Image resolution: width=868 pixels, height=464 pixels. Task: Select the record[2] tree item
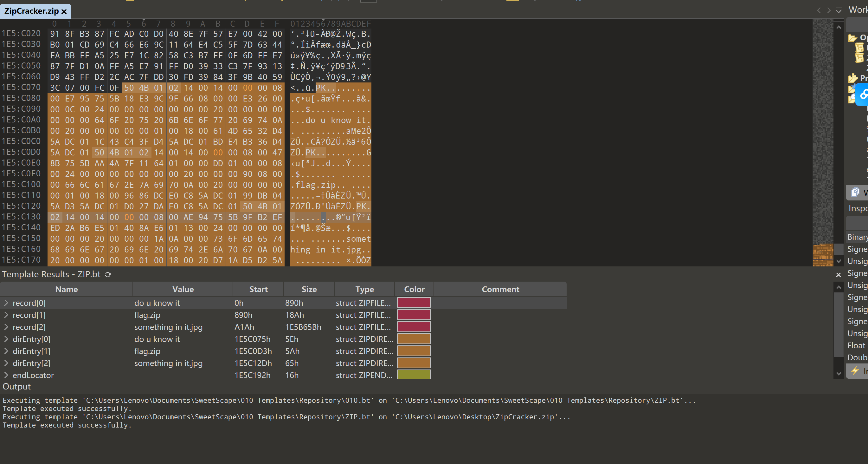click(29, 327)
